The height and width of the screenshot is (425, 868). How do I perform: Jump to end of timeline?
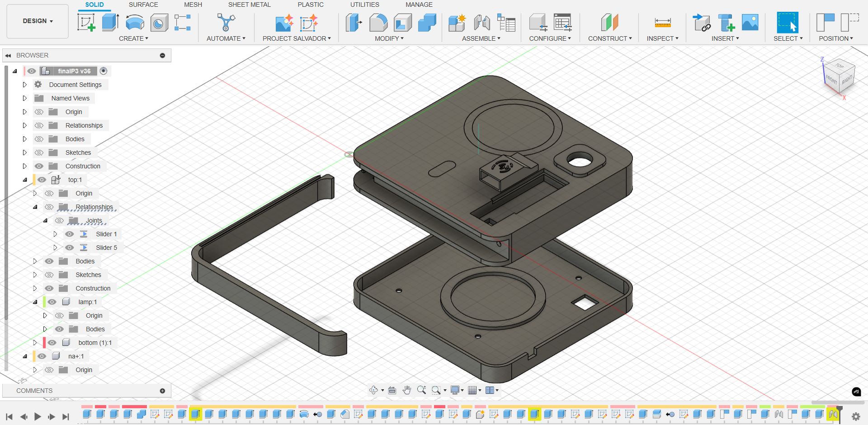(66, 416)
